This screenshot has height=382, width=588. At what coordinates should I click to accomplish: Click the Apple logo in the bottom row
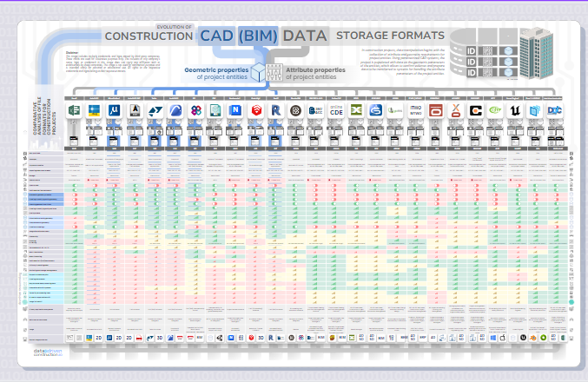click(x=503, y=338)
